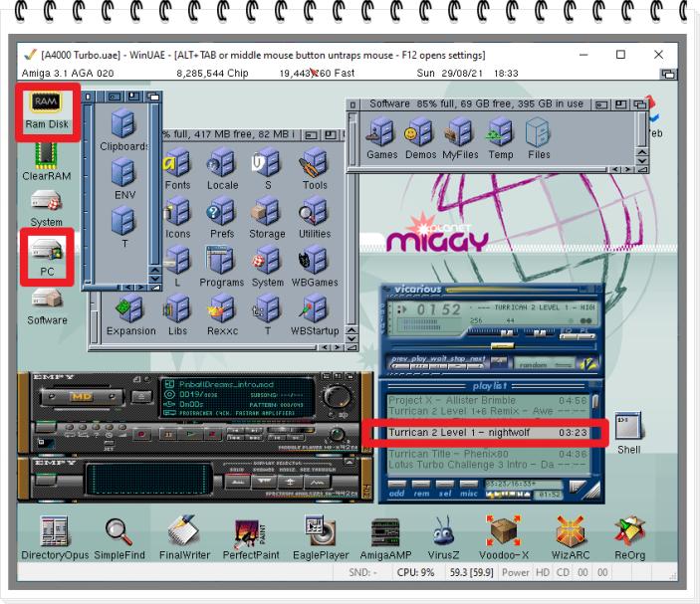Click the eject button on EaglePlayer deck

141,397
